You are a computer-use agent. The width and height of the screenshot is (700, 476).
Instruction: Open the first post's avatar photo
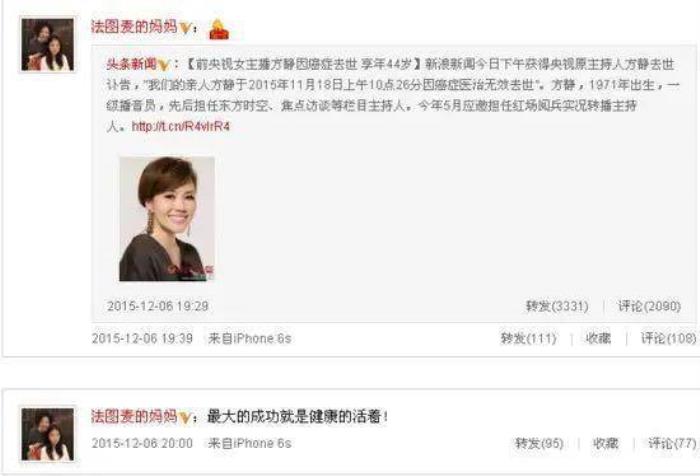[x=48, y=45]
